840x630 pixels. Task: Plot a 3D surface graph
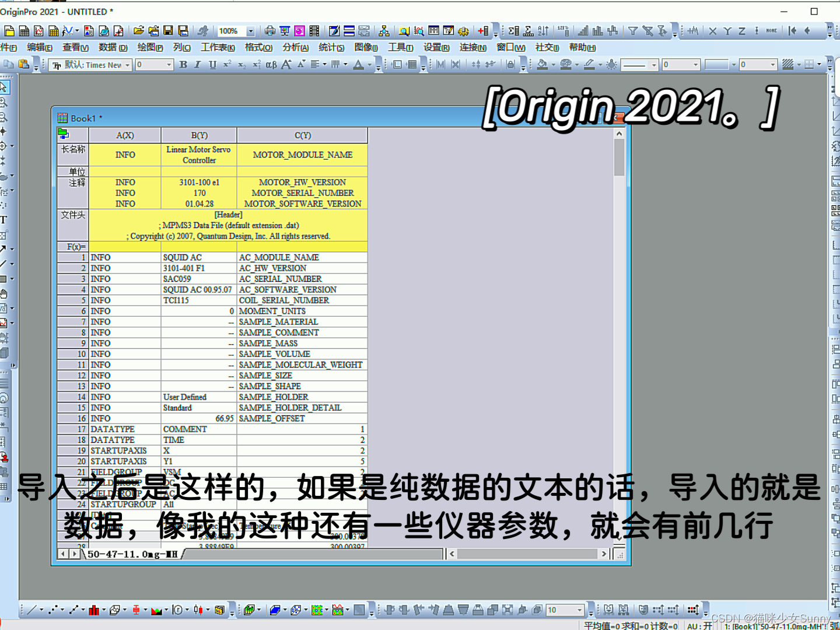pos(275,610)
